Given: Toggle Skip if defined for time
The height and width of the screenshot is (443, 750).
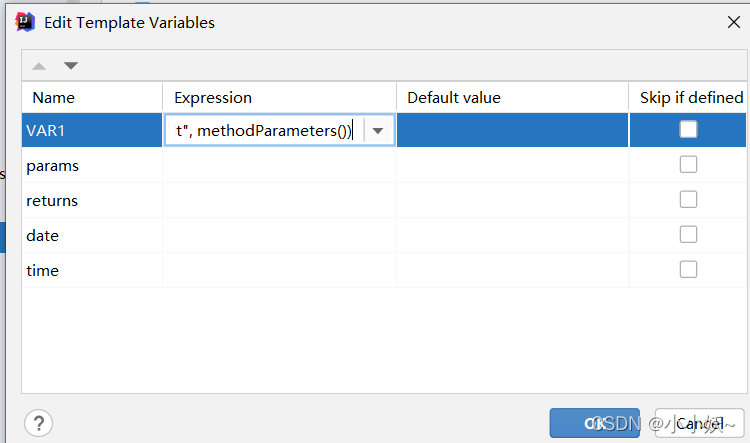Looking at the screenshot, I should click(688, 270).
